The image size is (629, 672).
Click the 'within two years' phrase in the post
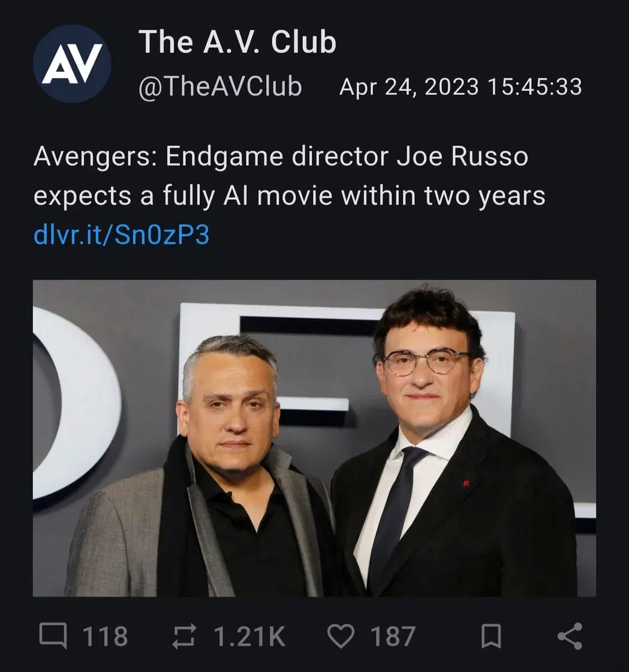[443, 196]
